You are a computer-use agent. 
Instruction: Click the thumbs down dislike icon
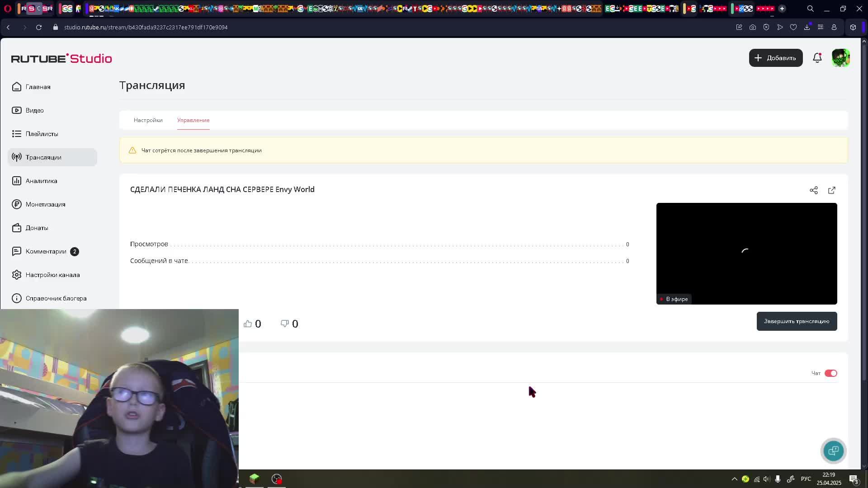click(285, 324)
